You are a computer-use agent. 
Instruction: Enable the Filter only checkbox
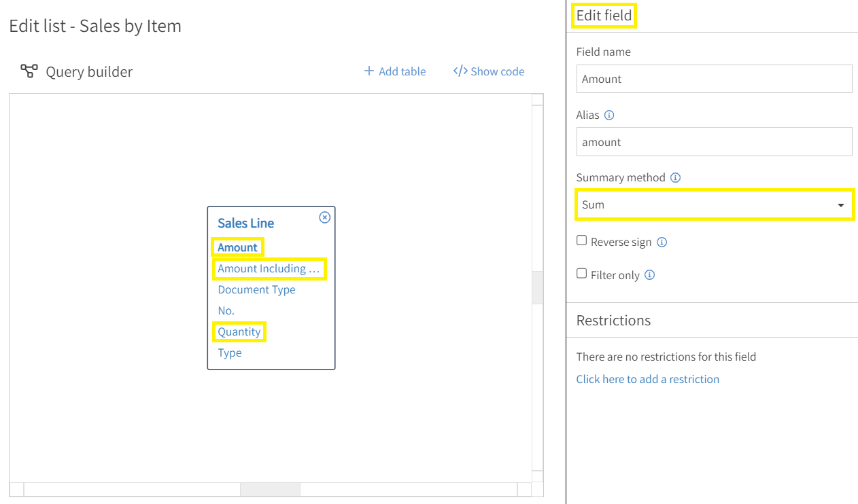click(x=581, y=272)
